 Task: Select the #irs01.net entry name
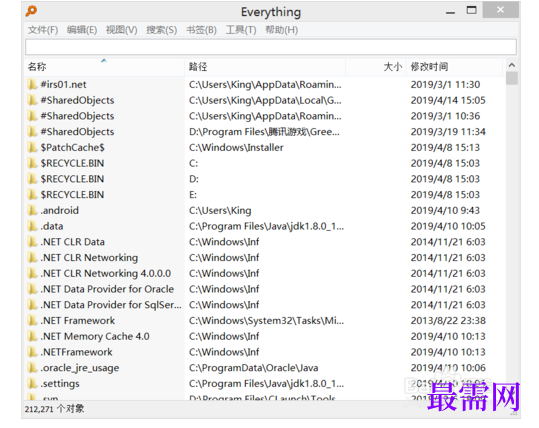click(63, 85)
